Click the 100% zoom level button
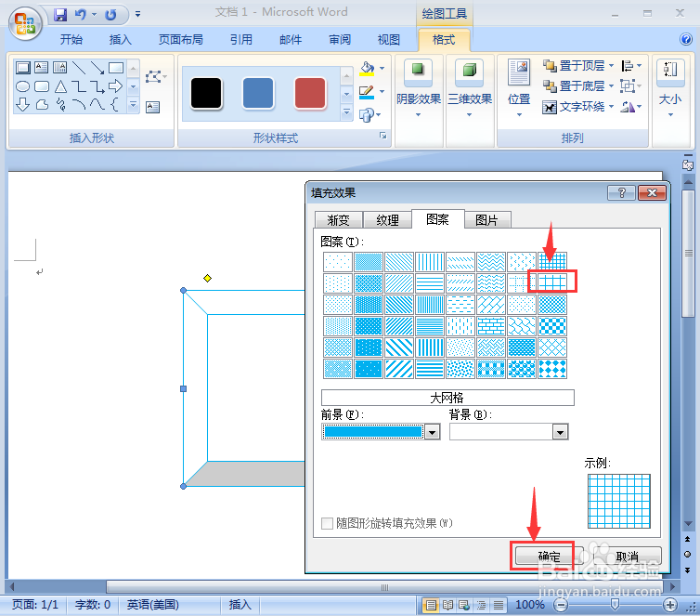 pyautogui.click(x=530, y=605)
